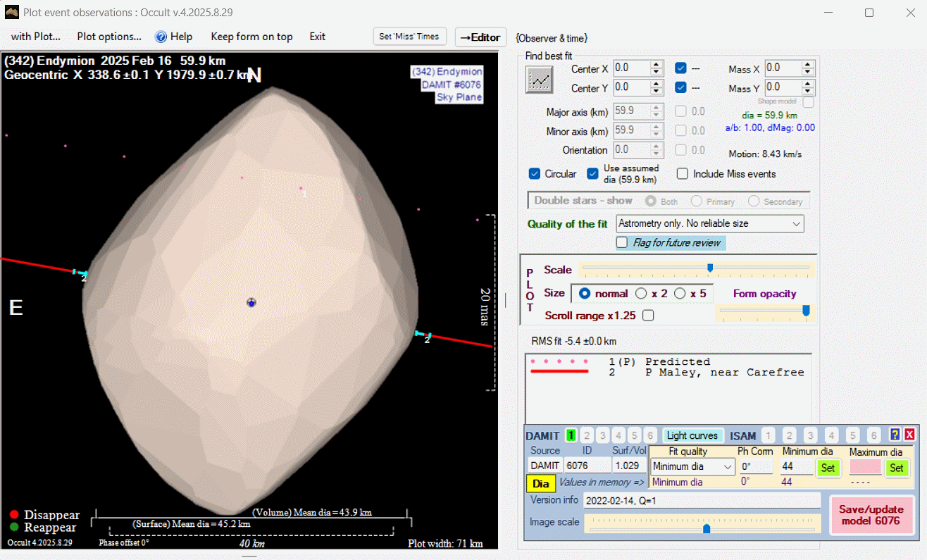This screenshot has height=560, width=927.
Task: Click the plot Scale slider handle
Action: tap(710, 268)
